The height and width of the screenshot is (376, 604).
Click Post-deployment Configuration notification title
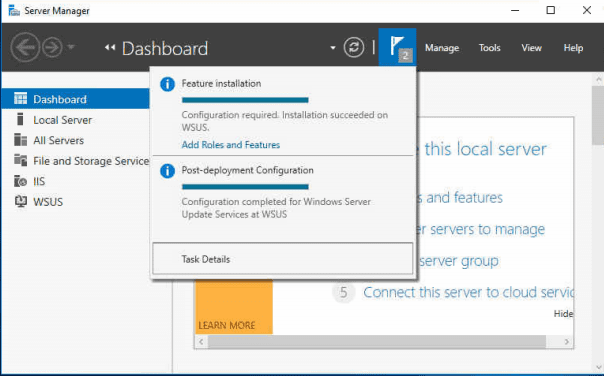[x=247, y=170]
